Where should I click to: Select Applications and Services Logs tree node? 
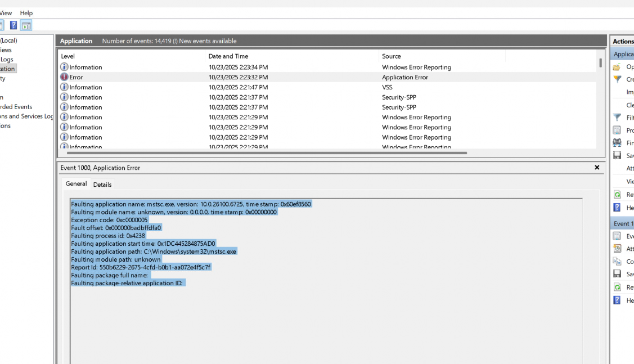point(26,116)
